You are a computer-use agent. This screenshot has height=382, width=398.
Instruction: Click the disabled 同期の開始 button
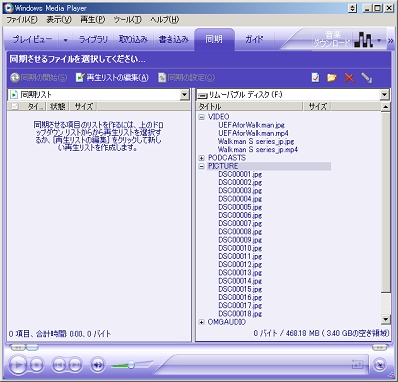38,78
